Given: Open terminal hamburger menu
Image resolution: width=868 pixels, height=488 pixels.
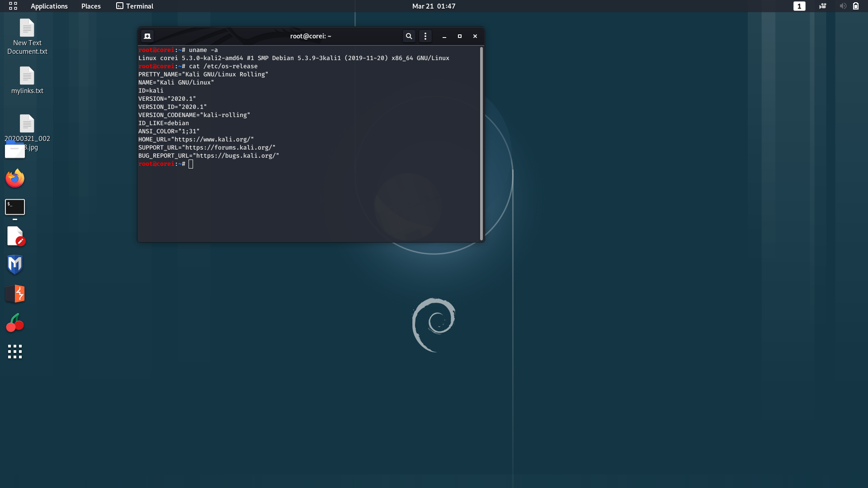Looking at the screenshot, I should [425, 36].
